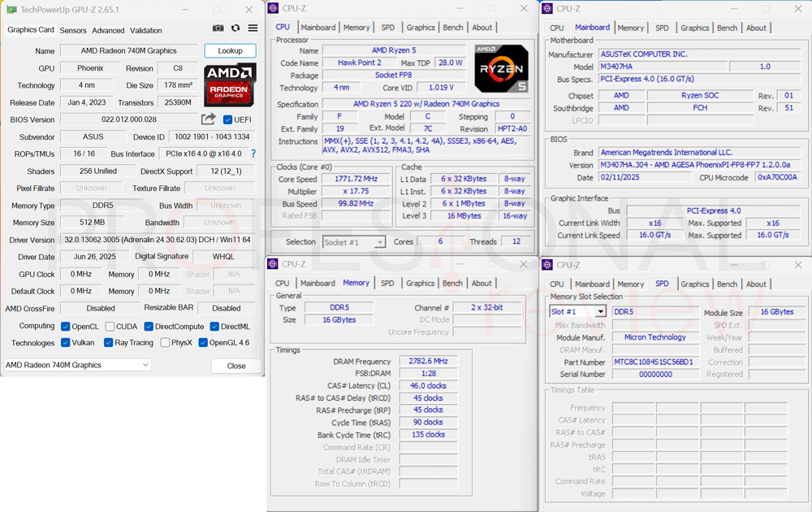Click the GPU-Z screenshot camera icon

218,28
